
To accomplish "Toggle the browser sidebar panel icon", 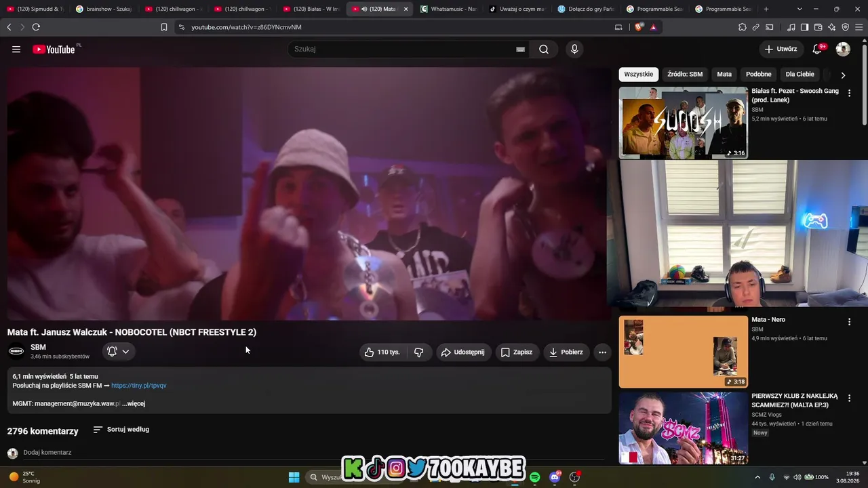I will click(804, 27).
